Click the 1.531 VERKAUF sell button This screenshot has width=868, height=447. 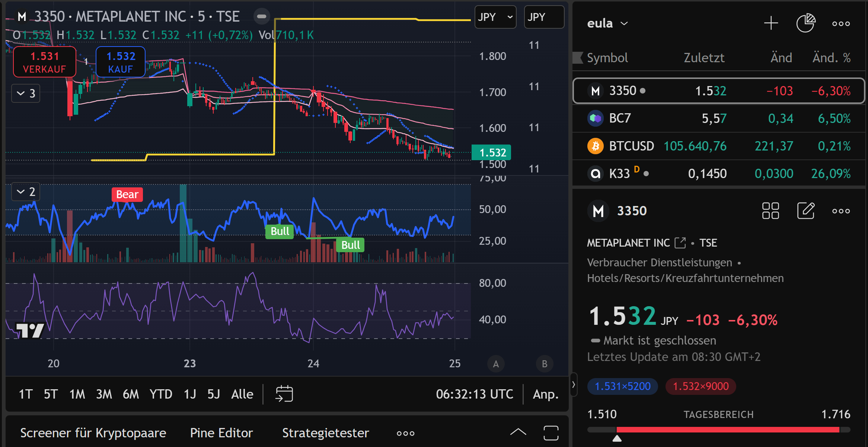[x=45, y=62]
